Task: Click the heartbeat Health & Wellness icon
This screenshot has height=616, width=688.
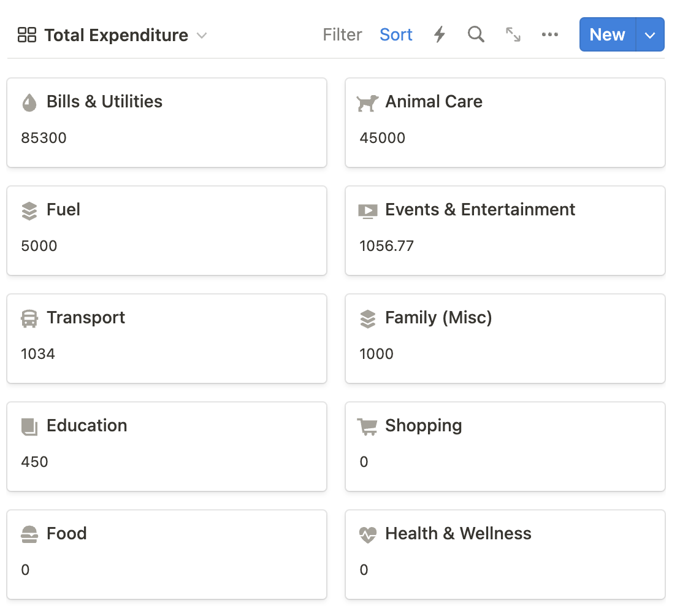Action: point(367,534)
